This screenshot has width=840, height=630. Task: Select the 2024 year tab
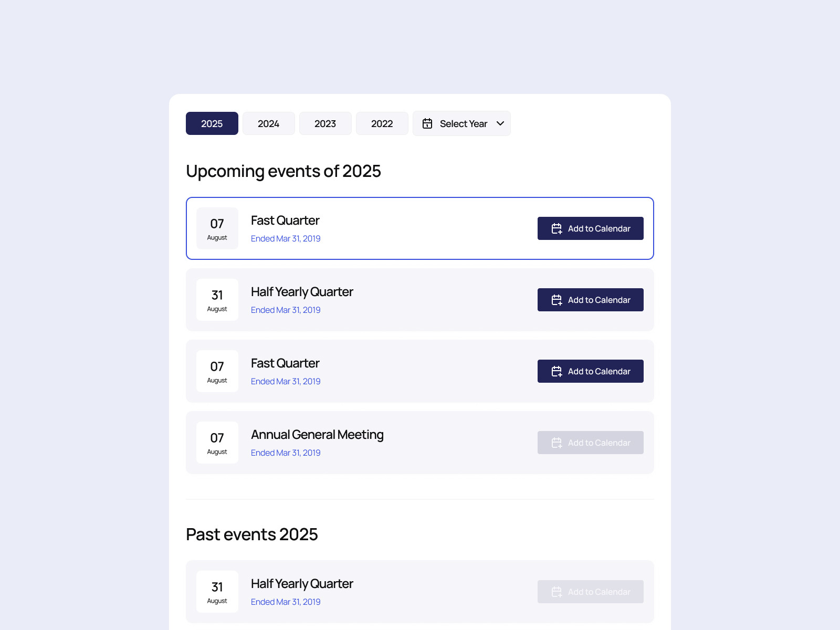(269, 123)
